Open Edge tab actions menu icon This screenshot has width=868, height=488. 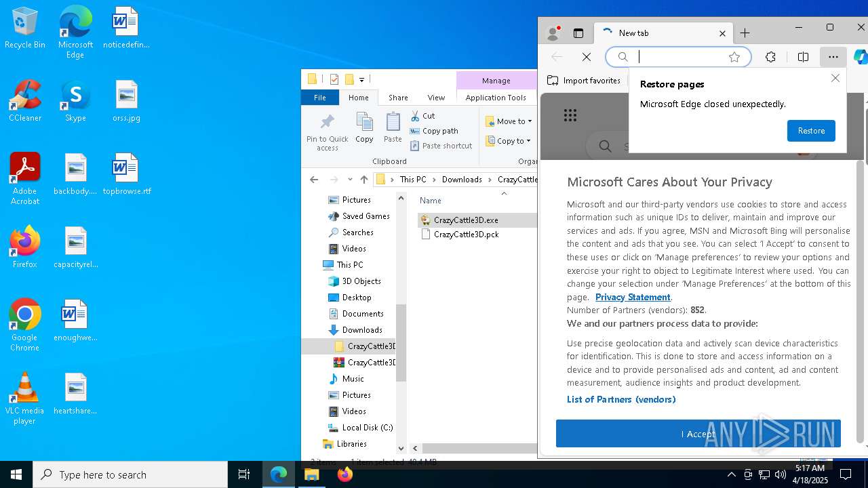578,33
